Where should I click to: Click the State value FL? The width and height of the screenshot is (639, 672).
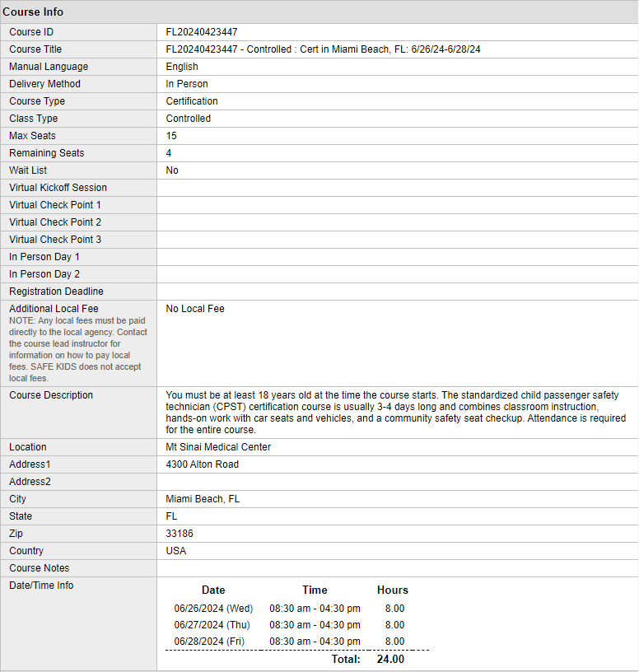point(171,516)
